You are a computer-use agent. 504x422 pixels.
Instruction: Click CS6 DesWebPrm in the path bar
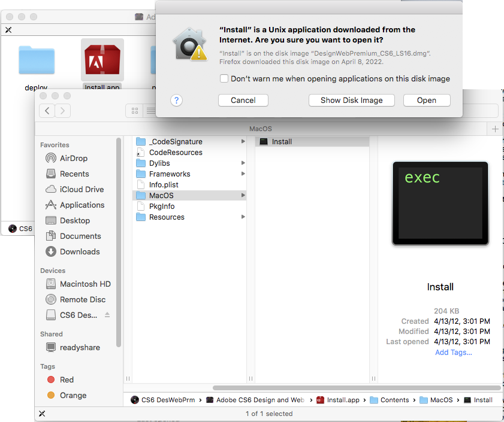163,400
